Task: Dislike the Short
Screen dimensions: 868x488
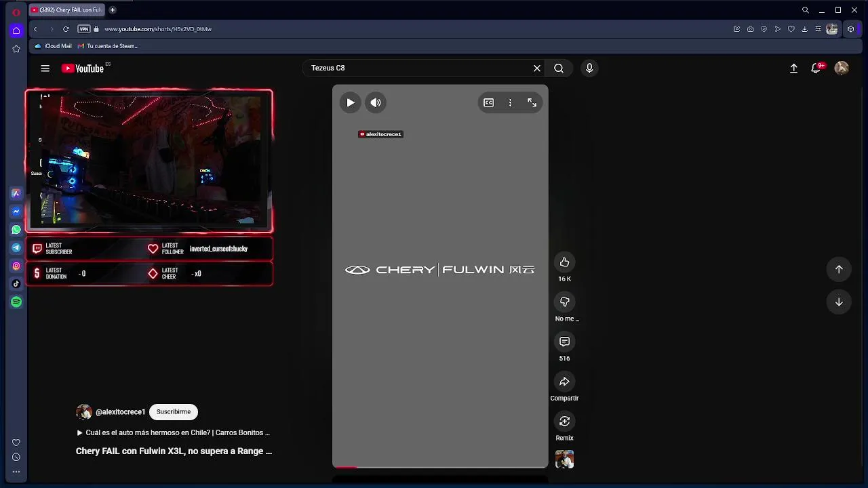Action: (x=564, y=302)
